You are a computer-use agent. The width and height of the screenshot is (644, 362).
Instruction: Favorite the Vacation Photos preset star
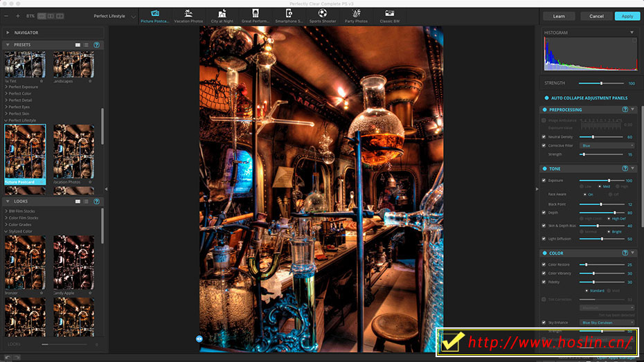point(90,182)
